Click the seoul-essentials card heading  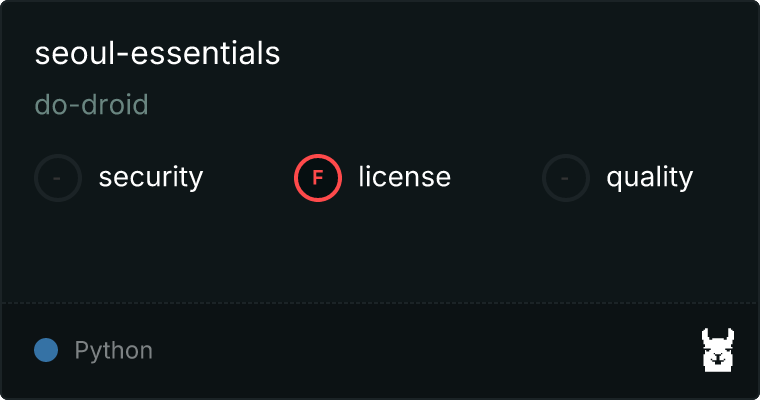(x=157, y=54)
